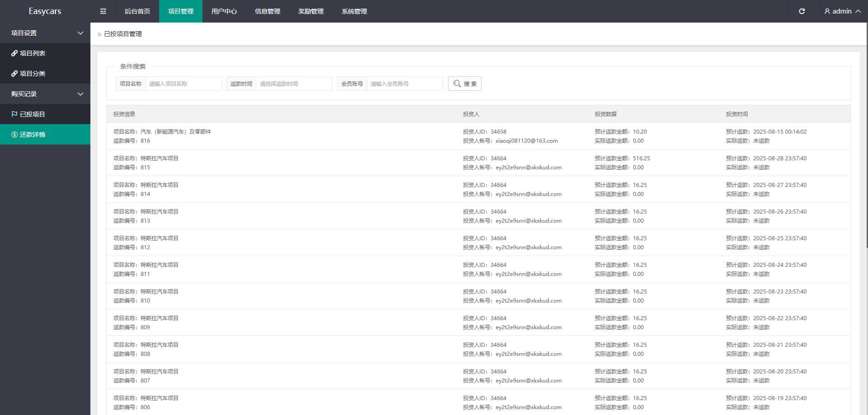Expand the admin account dropdown arrow
The width and height of the screenshot is (868, 415).
(x=858, y=11)
